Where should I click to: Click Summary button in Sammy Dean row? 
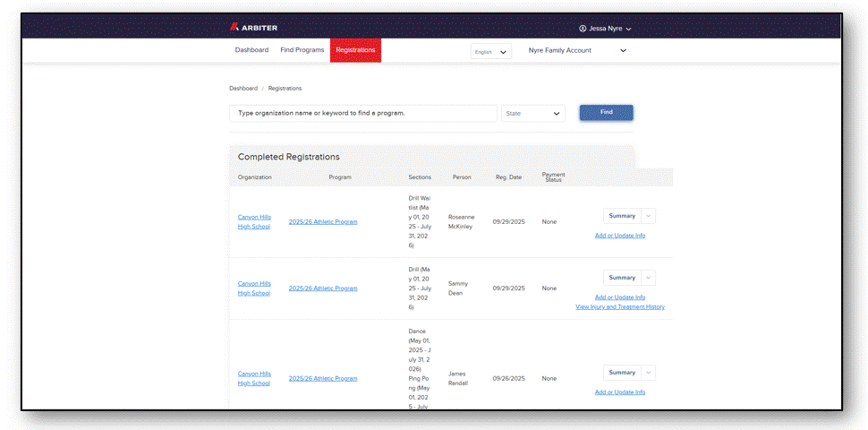[622, 278]
